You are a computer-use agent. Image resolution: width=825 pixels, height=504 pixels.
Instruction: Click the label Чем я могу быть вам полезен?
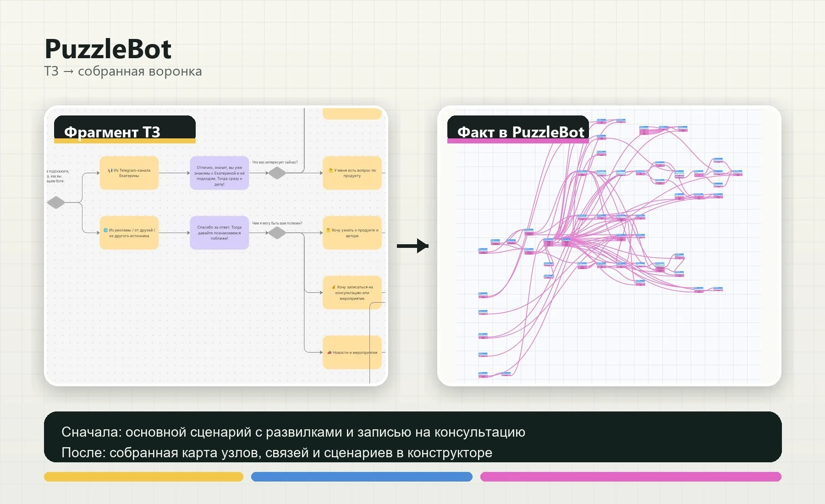coord(277,223)
